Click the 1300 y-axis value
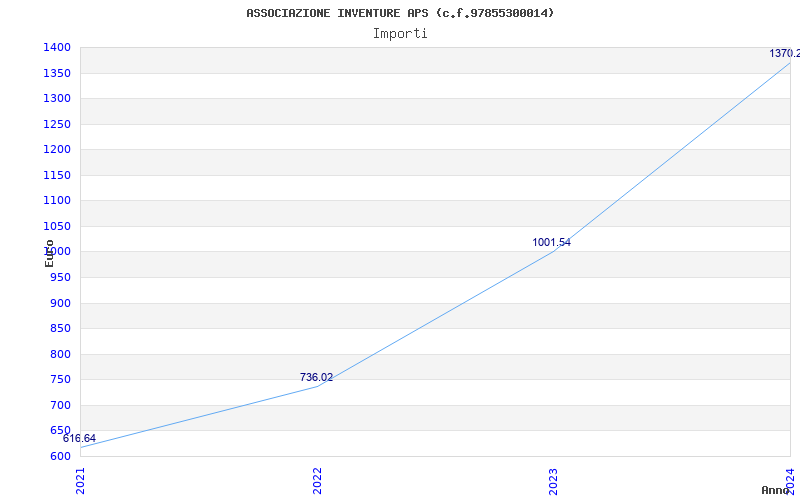 click(57, 98)
